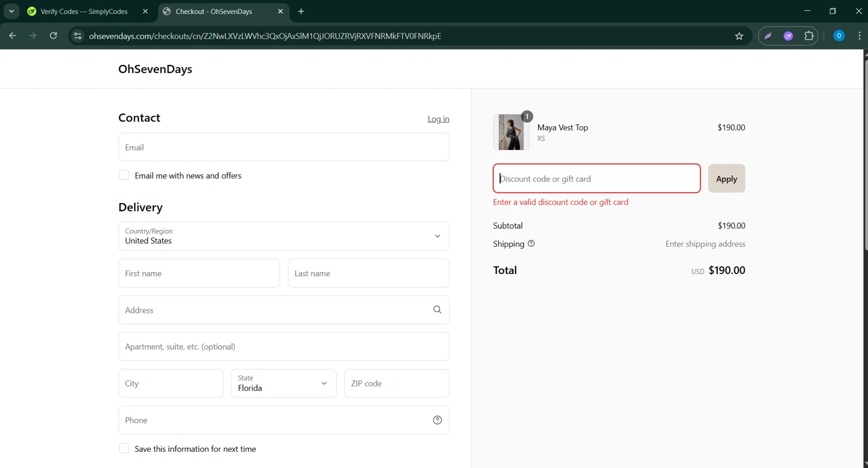Close the Checkout - OhSevenDays tab
The width and height of the screenshot is (868, 468).
(x=281, y=11)
